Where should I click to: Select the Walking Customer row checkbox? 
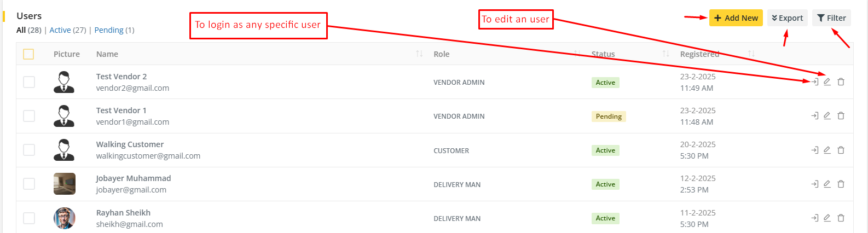pos(29,150)
